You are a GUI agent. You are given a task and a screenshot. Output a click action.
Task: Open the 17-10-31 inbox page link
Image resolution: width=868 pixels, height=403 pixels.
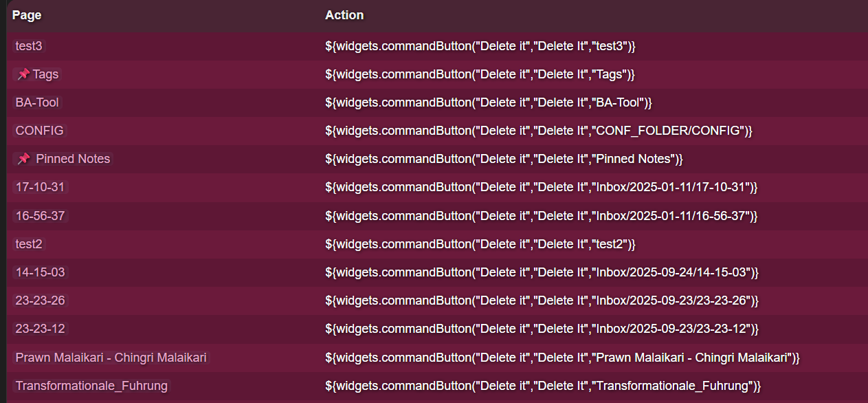(40, 187)
